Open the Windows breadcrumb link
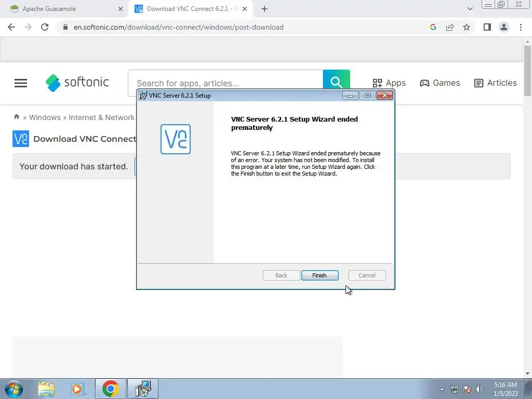Viewport: 532px width, 399px height. pyautogui.click(x=45, y=117)
